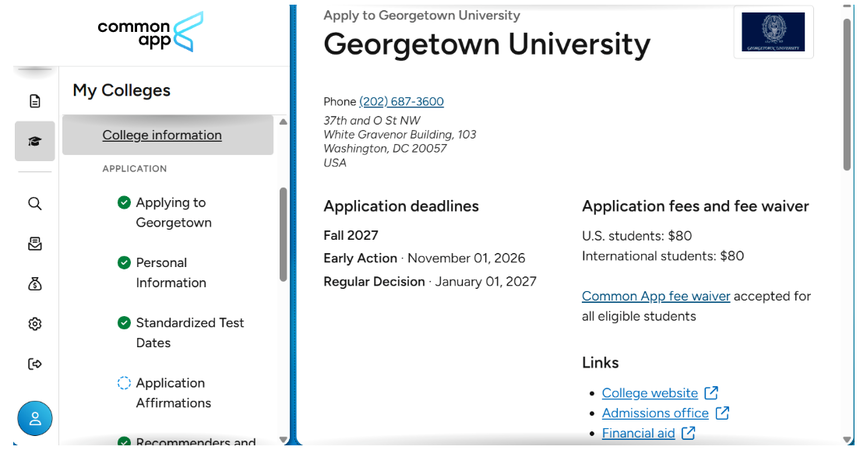Click the Apply to Georgetown University subtitle
This screenshot has height=450, width=860.
422,15
